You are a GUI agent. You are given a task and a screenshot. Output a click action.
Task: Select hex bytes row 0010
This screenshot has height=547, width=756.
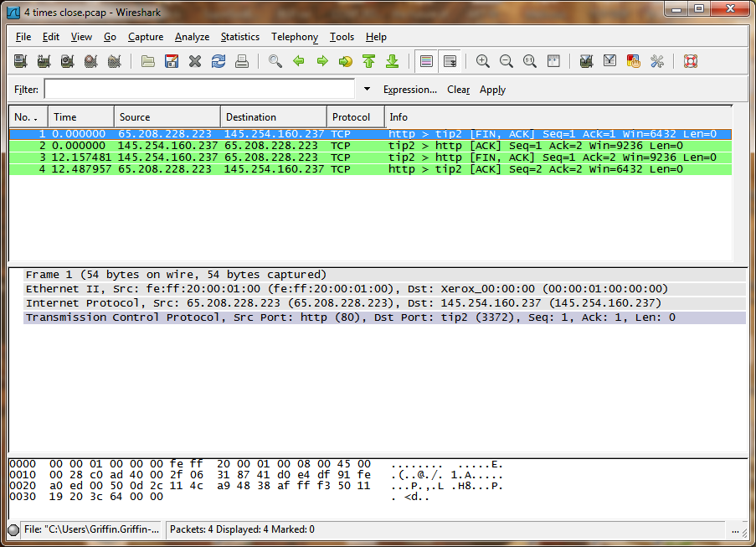[256, 475]
